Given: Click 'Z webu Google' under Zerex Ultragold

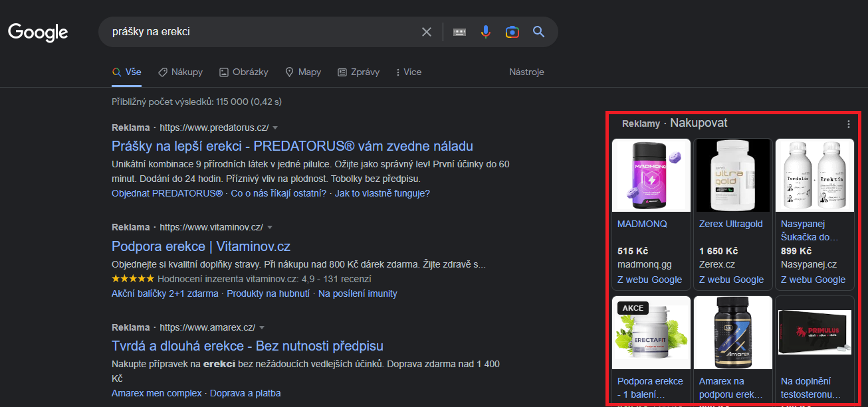Looking at the screenshot, I should click(x=732, y=280).
